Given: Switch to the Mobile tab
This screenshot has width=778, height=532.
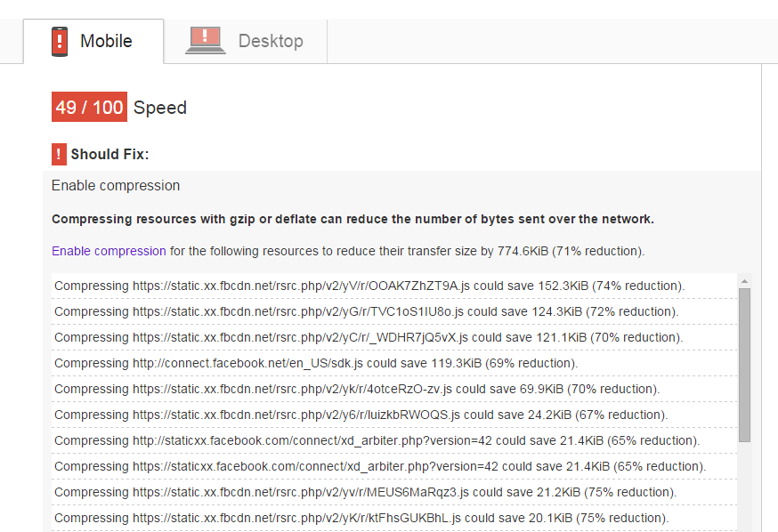Looking at the screenshot, I should coord(93,41).
